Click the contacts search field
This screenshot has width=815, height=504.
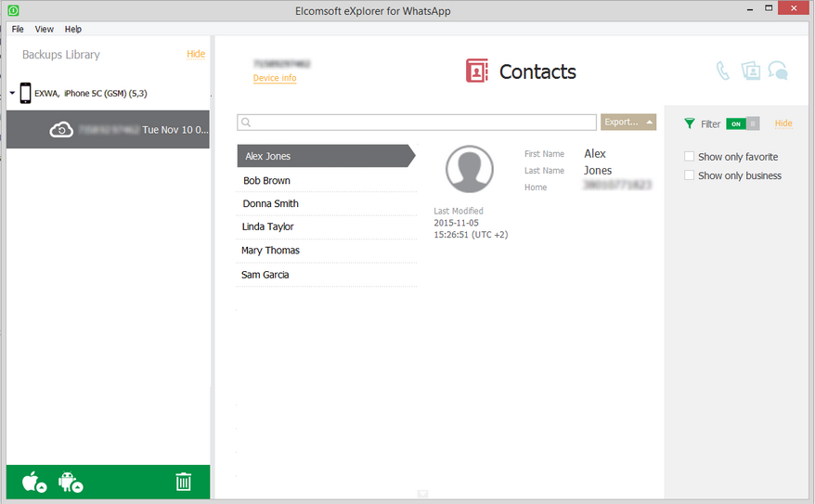pos(417,123)
